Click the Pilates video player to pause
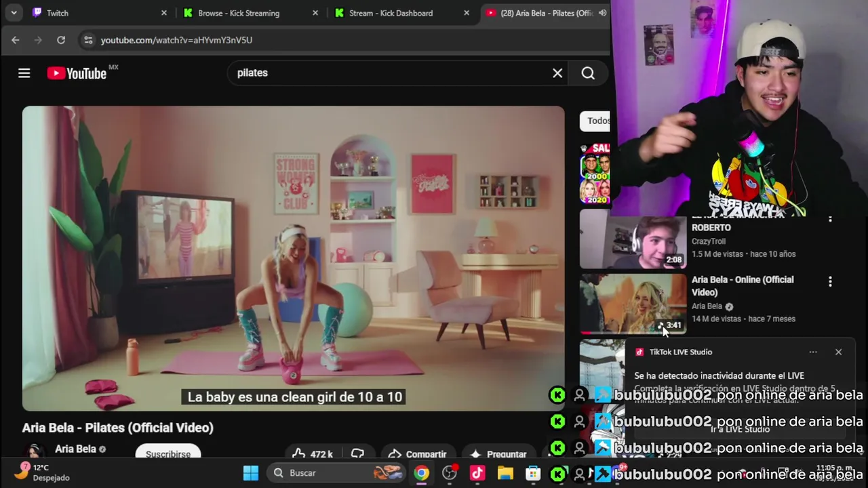 point(293,258)
